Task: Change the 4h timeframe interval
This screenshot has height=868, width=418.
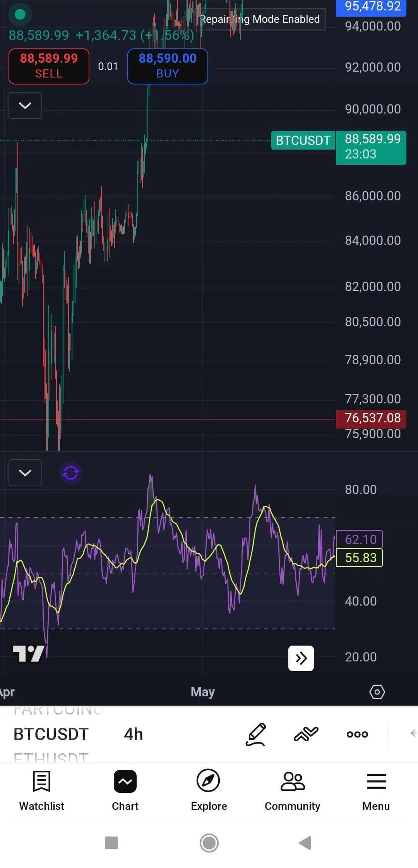Action: click(x=134, y=734)
